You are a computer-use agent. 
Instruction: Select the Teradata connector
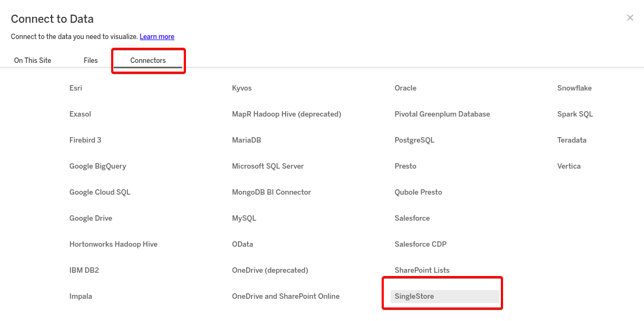coord(571,140)
